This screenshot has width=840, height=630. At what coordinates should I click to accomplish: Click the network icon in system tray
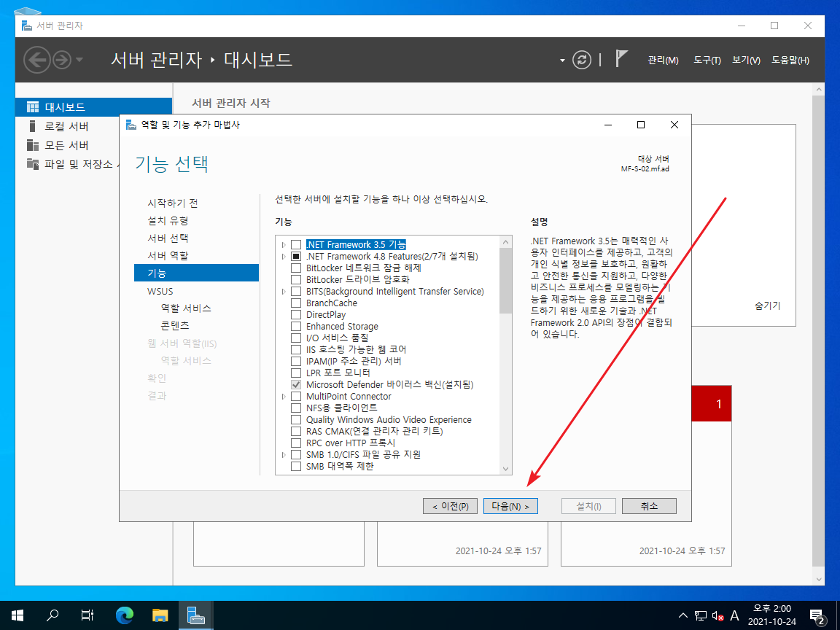(x=701, y=615)
